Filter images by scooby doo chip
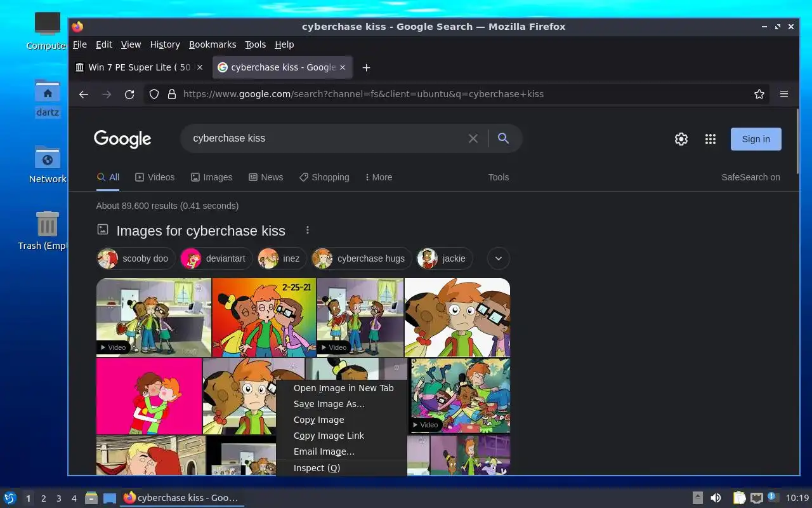Image resolution: width=812 pixels, height=508 pixels. (x=136, y=258)
